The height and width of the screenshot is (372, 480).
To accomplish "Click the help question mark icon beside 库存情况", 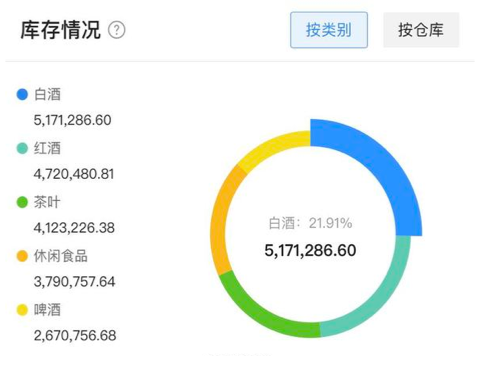I will (117, 30).
